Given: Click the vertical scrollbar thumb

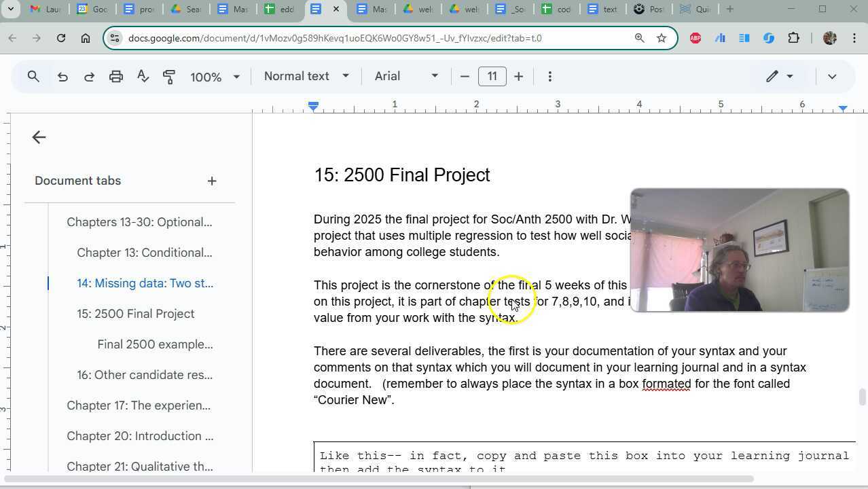Looking at the screenshot, I should 863,397.
